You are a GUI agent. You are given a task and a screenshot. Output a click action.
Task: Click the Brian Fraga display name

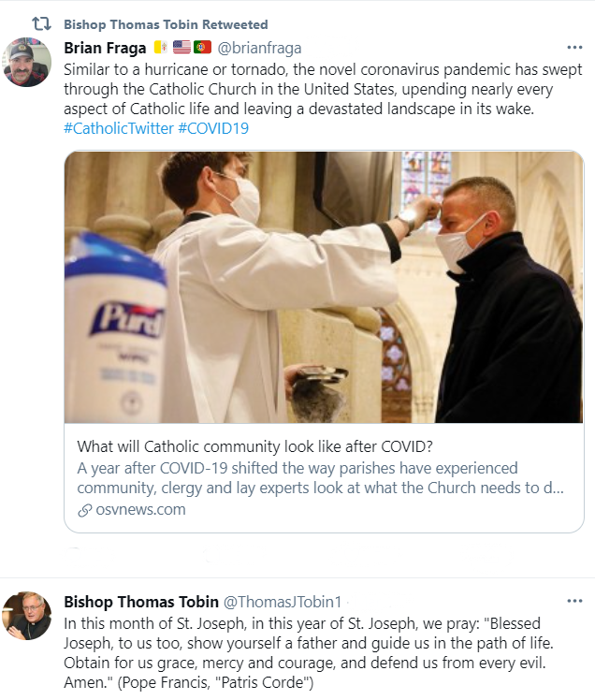point(105,48)
